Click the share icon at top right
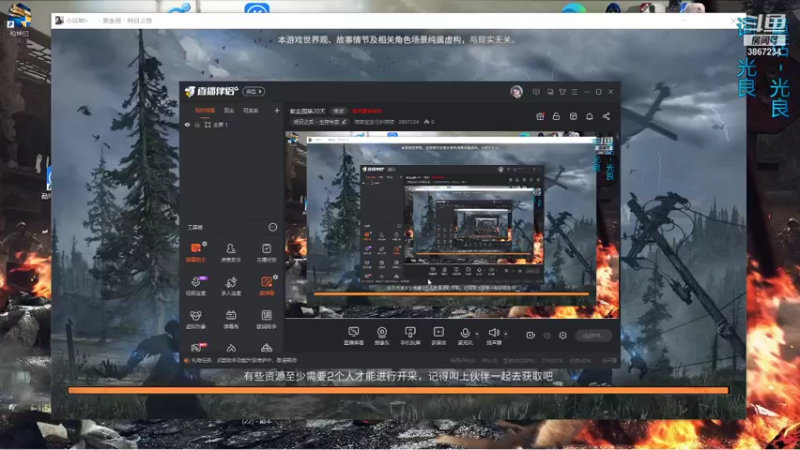Image resolution: width=800 pixels, height=450 pixels. click(x=607, y=116)
